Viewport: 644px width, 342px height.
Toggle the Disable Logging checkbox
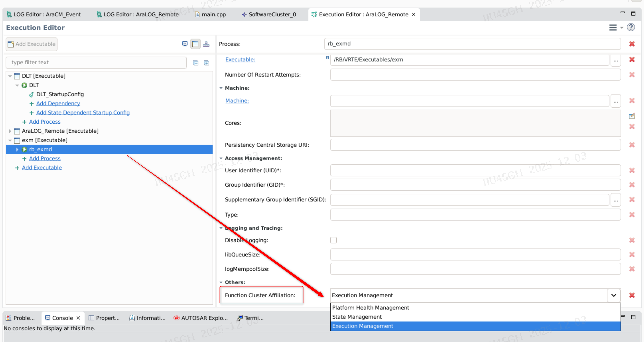pyautogui.click(x=333, y=240)
